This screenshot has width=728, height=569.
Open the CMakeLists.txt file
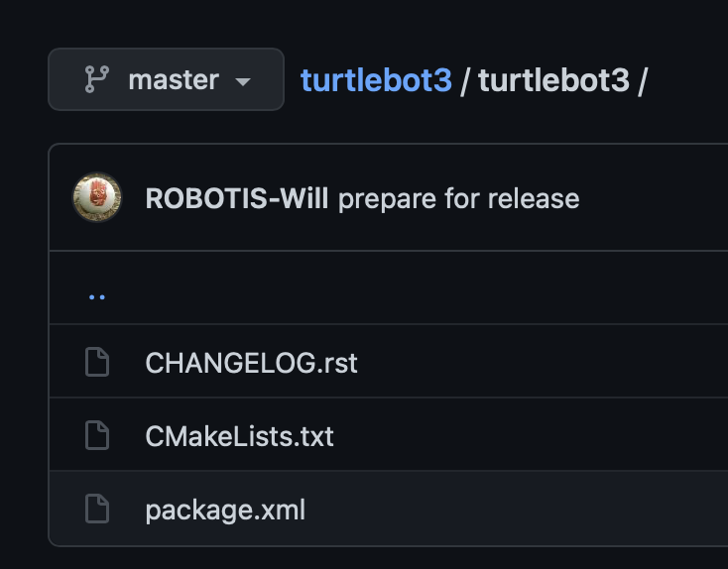[240, 436]
